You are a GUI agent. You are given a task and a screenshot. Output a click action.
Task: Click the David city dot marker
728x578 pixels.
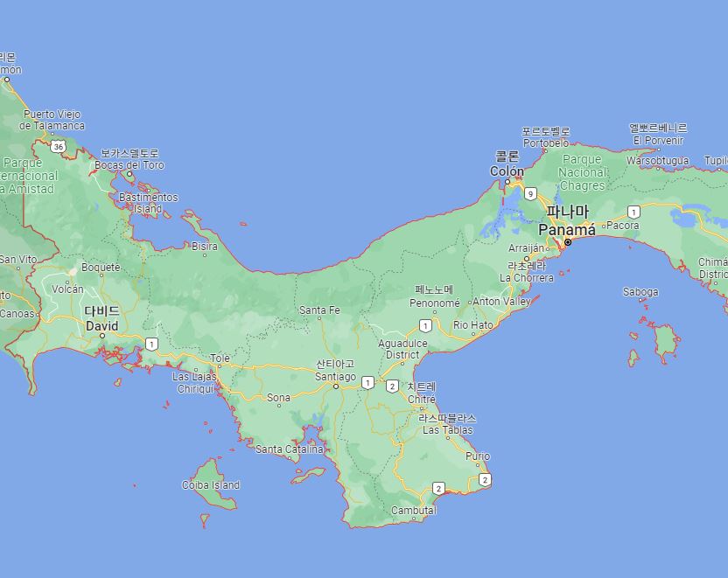point(102,336)
